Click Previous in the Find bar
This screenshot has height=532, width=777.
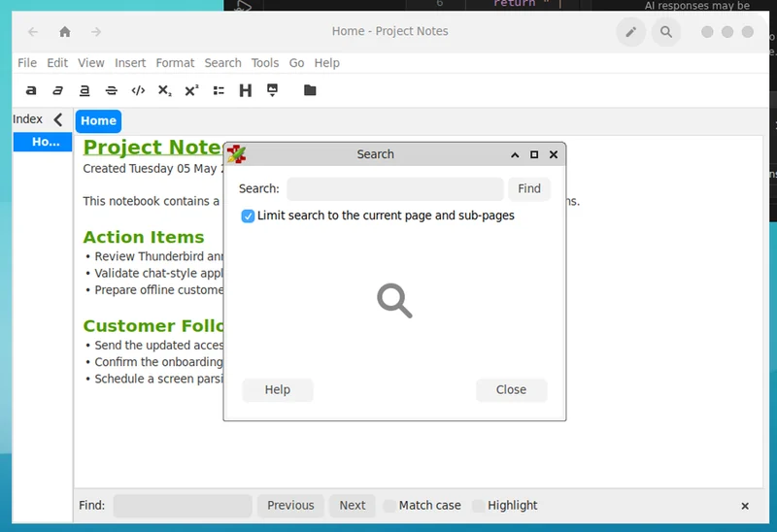pyautogui.click(x=290, y=506)
